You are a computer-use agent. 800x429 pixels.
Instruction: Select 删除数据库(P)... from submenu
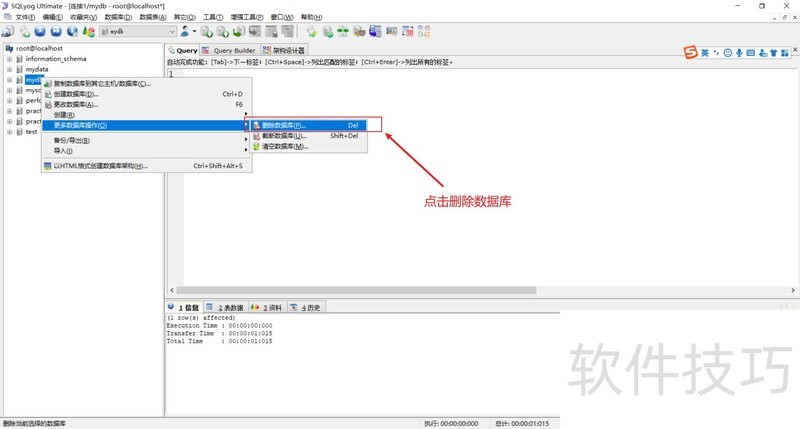pyautogui.click(x=309, y=125)
